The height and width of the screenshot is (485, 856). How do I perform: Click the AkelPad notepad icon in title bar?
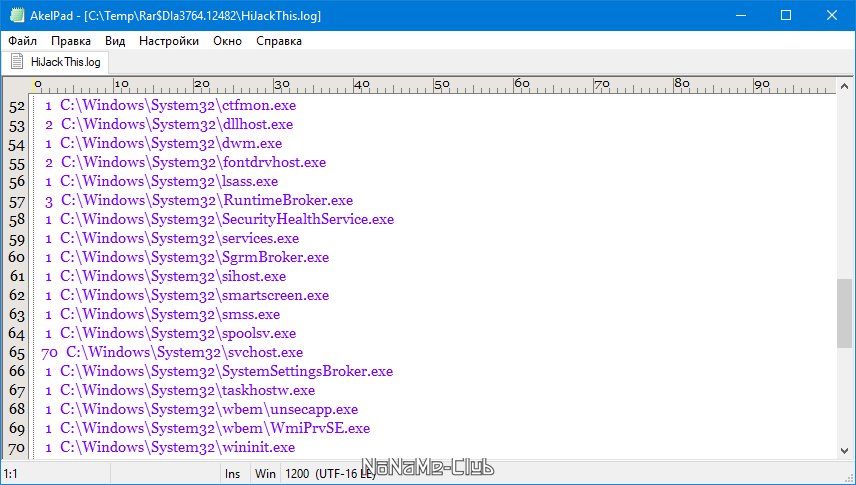pyautogui.click(x=16, y=15)
